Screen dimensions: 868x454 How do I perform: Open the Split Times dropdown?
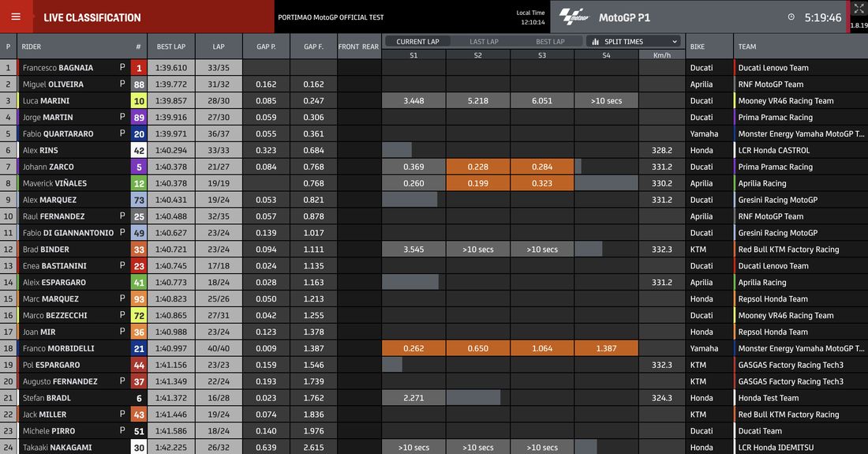[635, 42]
